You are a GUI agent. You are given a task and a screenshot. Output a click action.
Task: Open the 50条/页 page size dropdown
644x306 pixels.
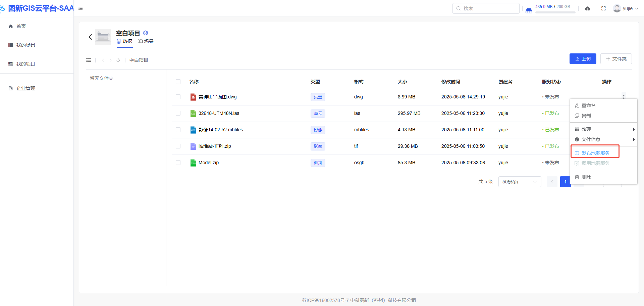(519, 182)
